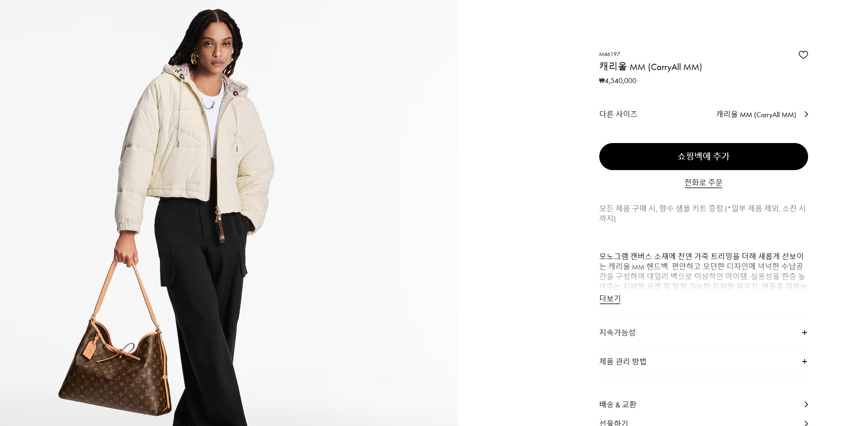The width and height of the screenshot is (868, 426).
Task: Click the model product photo
Action: click(229, 213)
